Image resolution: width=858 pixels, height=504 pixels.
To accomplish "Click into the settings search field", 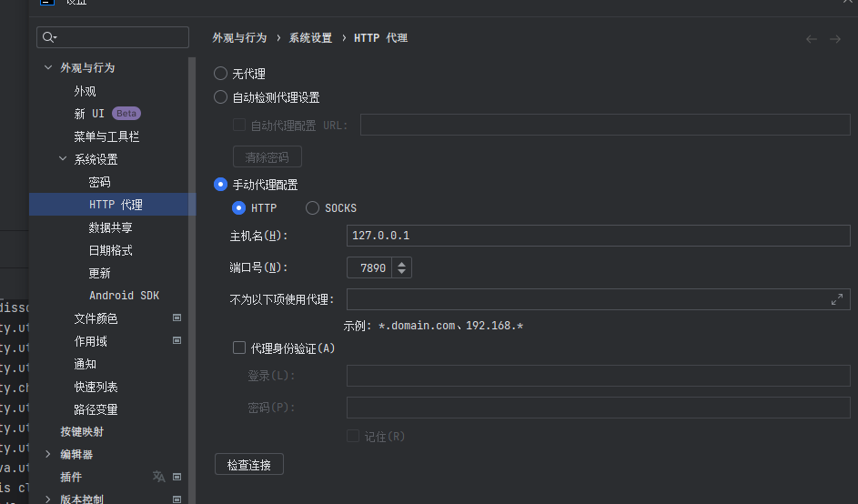I will [x=113, y=37].
